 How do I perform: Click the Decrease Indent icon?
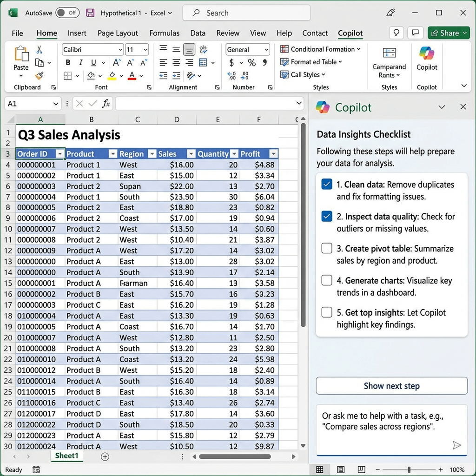163,76
